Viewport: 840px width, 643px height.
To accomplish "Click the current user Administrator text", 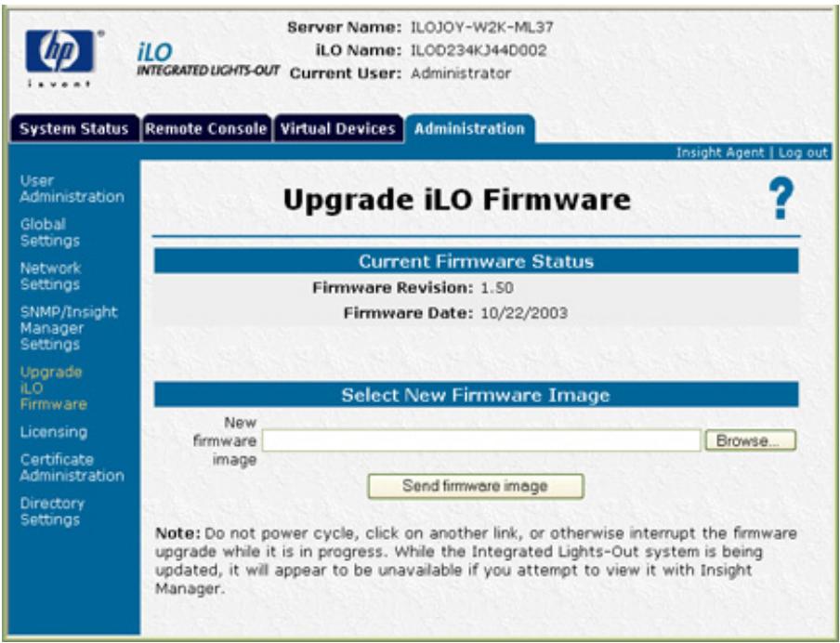I will (461, 73).
